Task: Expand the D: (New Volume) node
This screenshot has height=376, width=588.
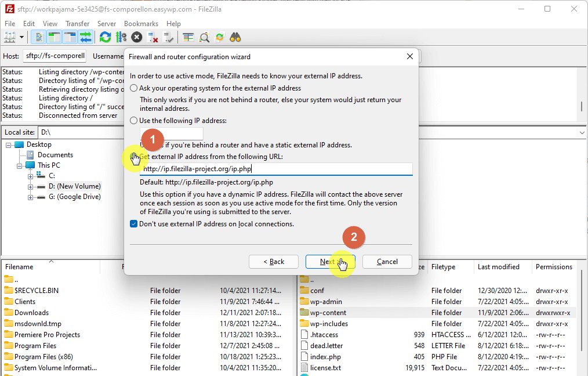Action: 30,186
